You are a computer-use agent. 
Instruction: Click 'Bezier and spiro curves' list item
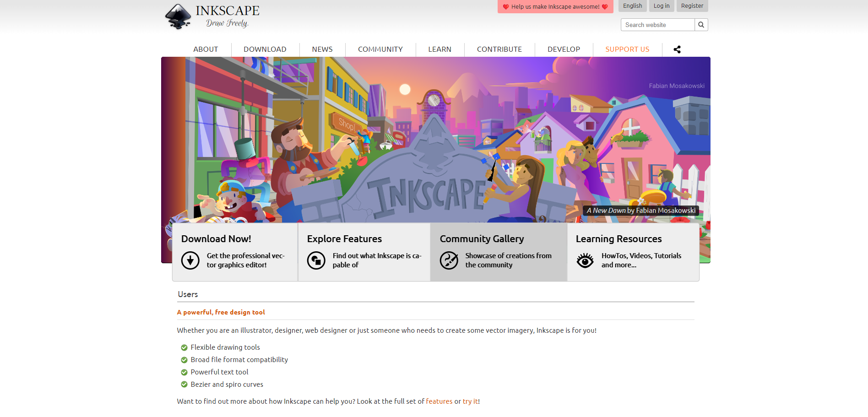(x=227, y=385)
